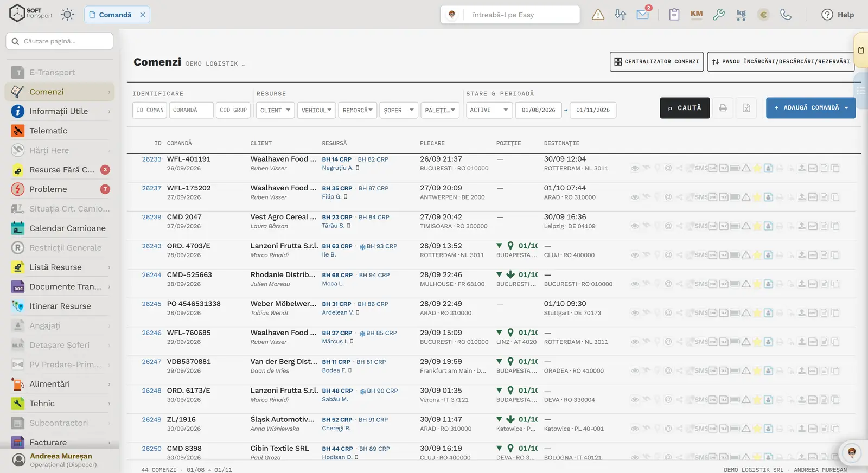Click CMR document icon in WFL-175202 row
This screenshot has height=473, width=868.
pos(713,197)
